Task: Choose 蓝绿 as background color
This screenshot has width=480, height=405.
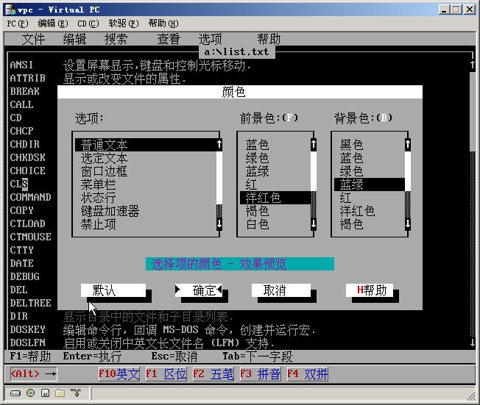Action: (x=369, y=185)
